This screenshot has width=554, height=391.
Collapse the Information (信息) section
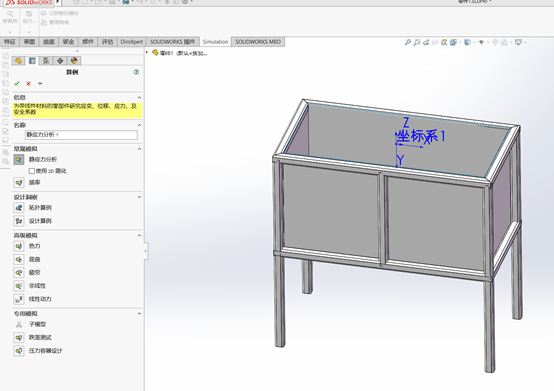click(140, 97)
